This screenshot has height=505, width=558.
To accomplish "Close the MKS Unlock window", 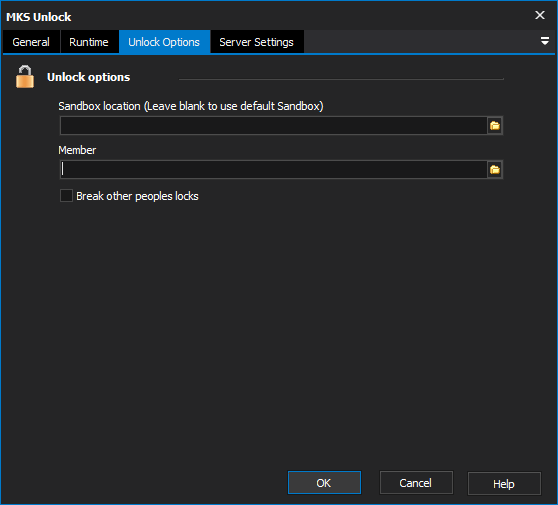I will [x=539, y=15].
